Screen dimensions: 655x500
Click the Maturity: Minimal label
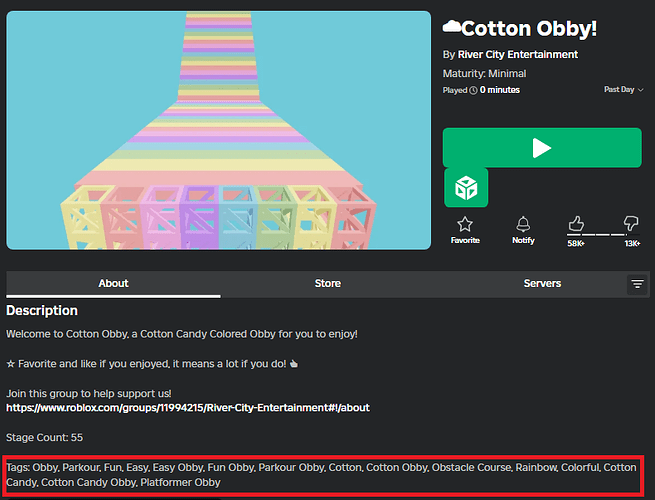click(484, 74)
